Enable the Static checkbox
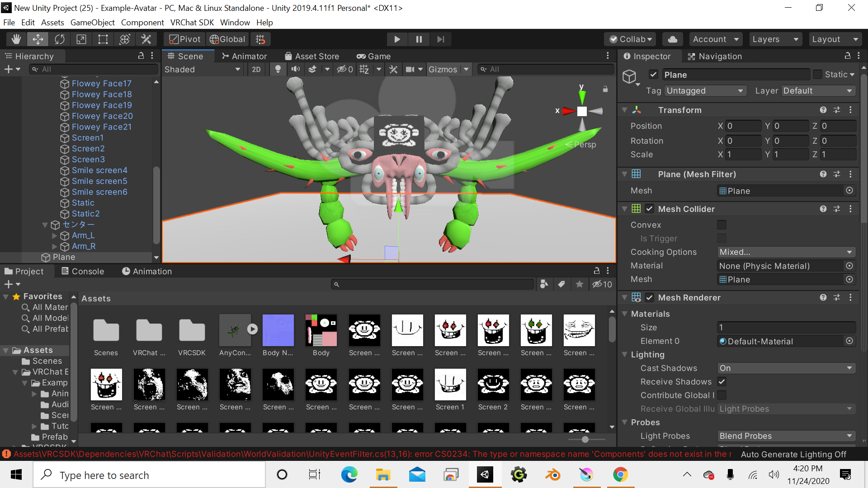The image size is (868, 488). click(817, 75)
